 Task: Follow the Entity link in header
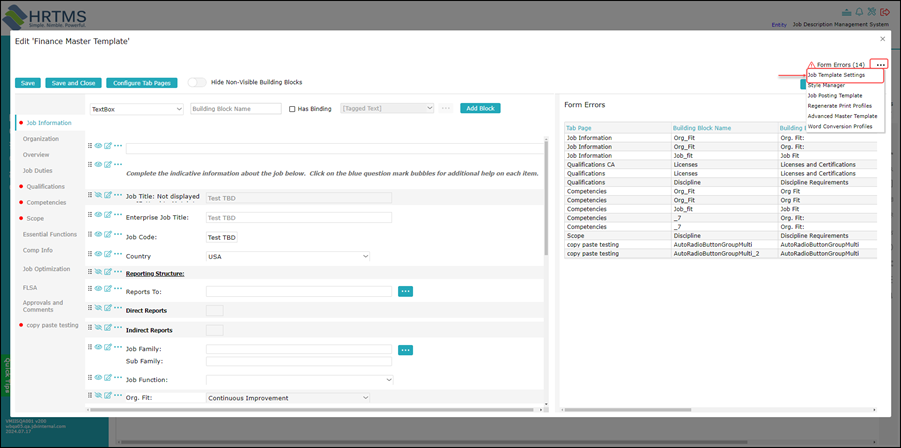779,25
